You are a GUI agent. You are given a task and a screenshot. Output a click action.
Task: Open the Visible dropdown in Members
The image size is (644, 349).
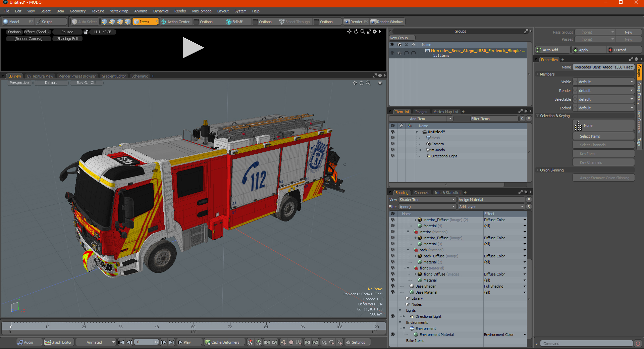coord(604,82)
